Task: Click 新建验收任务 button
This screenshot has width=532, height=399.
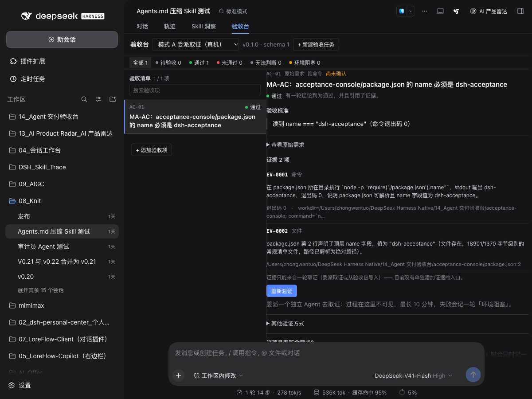Action: pos(316,44)
